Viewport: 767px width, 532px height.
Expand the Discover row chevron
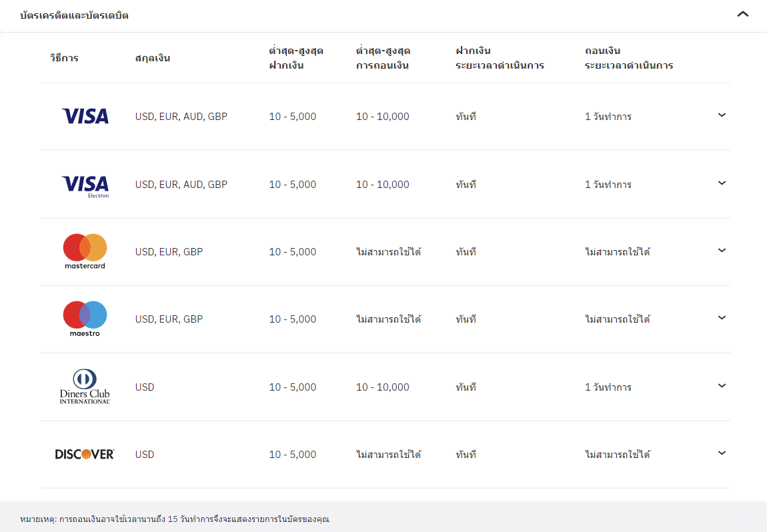click(722, 453)
